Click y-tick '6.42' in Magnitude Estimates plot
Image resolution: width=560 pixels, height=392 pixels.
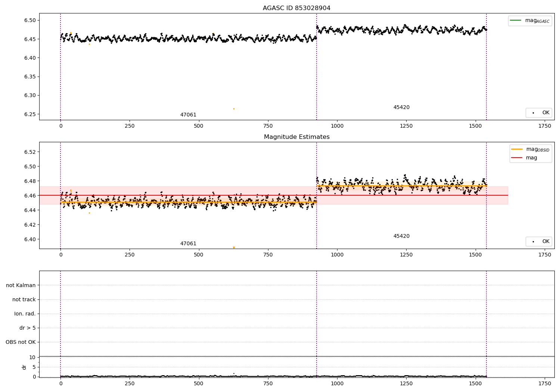29,225
